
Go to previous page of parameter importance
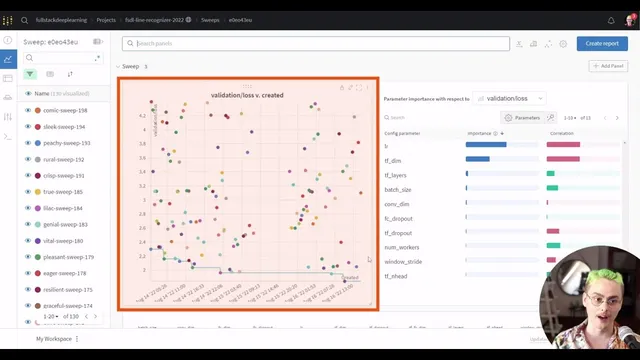tap(605, 118)
